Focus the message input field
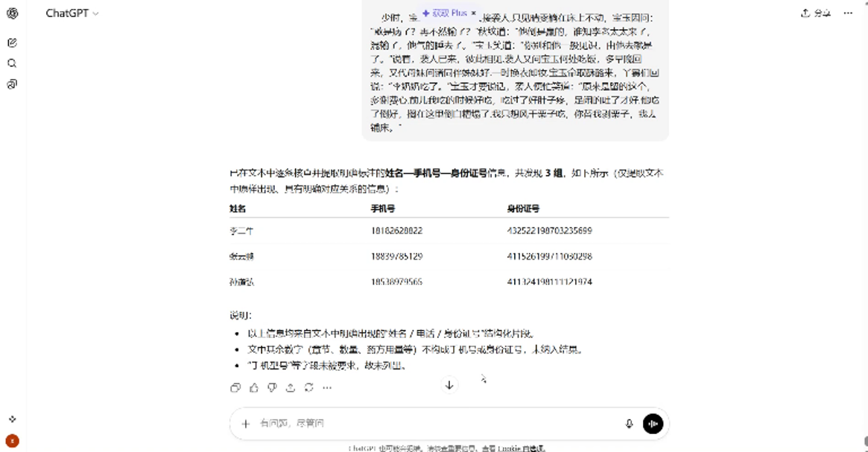Viewport: 868px width, 452px height. (x=437, y=424)
